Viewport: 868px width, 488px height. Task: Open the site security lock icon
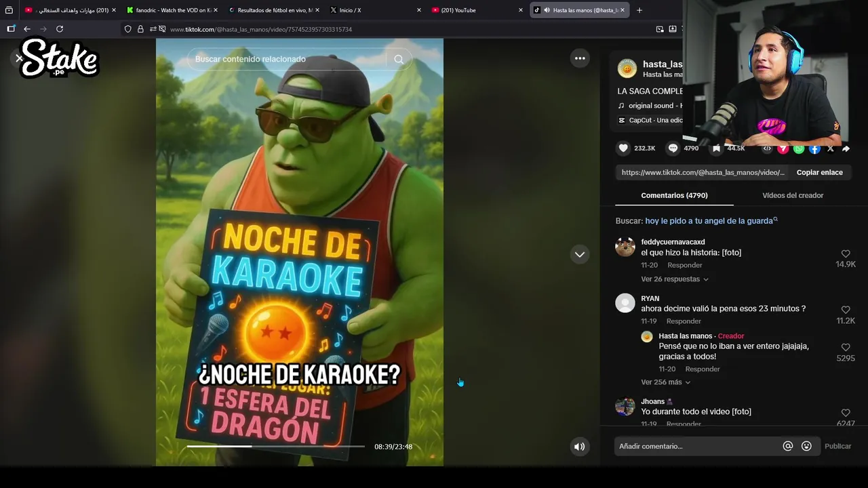[140, 29]
